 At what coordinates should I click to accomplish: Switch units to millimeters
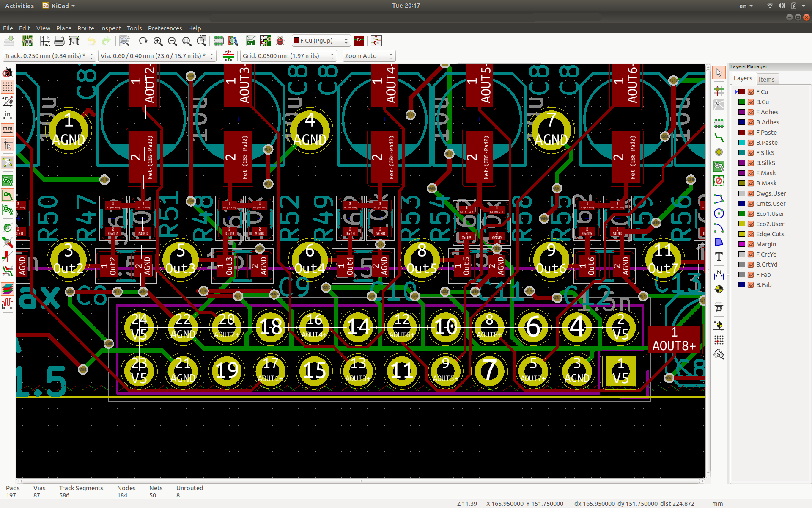(8, 130)
